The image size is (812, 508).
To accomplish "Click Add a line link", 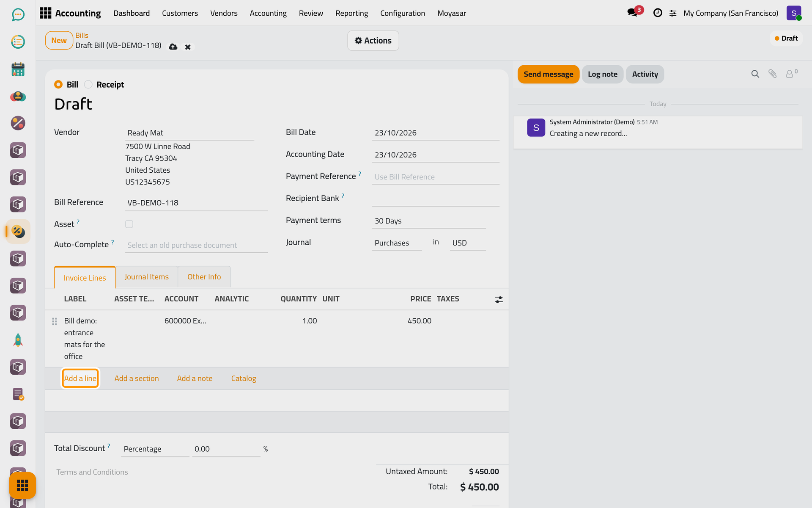I will (x=80, y=378).
